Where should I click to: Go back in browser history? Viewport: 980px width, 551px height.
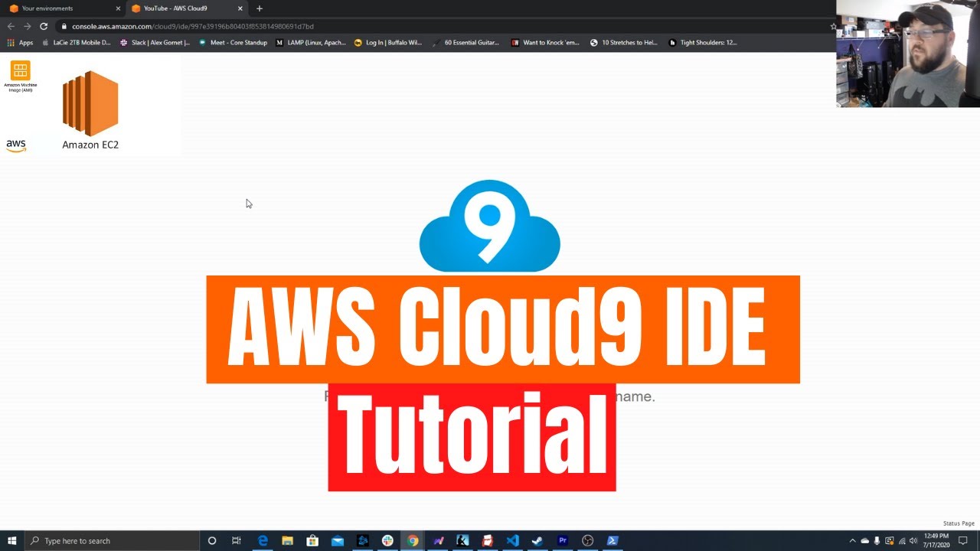click(x=11, y=26)
